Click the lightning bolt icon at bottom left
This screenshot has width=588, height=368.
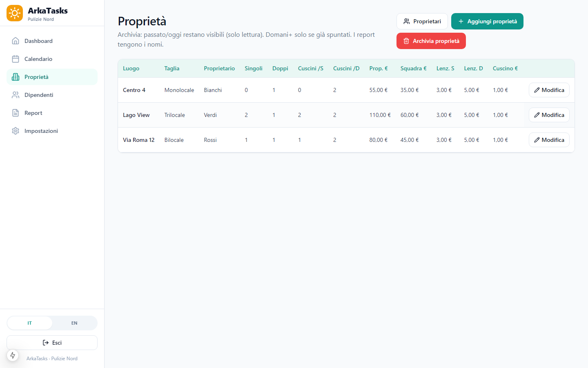pyautogui.click(x=13, y=355)
